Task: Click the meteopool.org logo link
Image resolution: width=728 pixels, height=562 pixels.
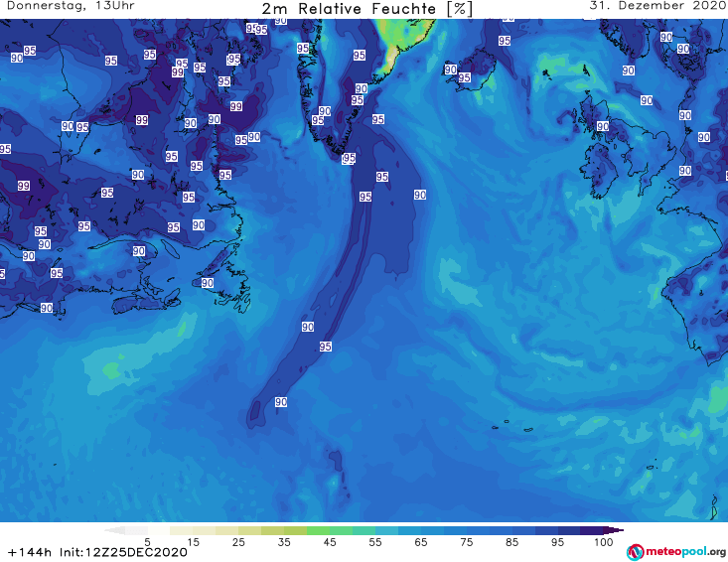Action: [x=676, y=552]
